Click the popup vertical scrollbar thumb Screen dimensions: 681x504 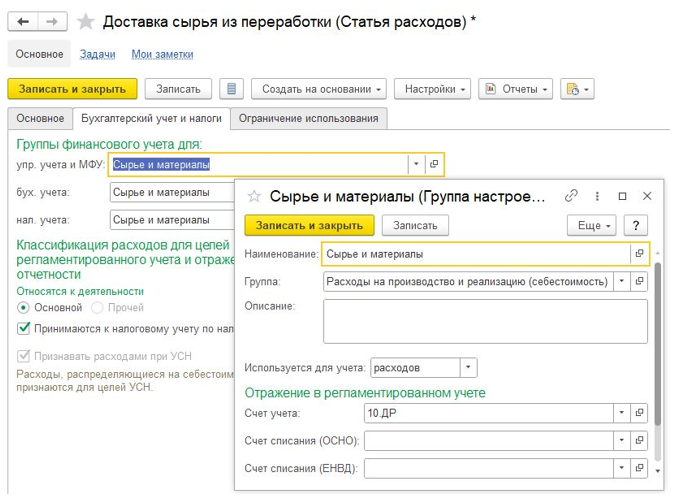(x=658, y=343)
